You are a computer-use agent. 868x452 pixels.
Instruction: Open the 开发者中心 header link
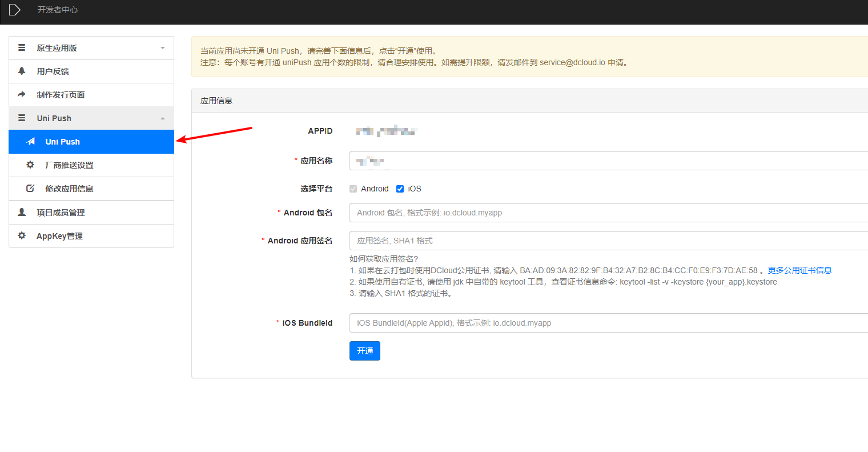[58, 10]
